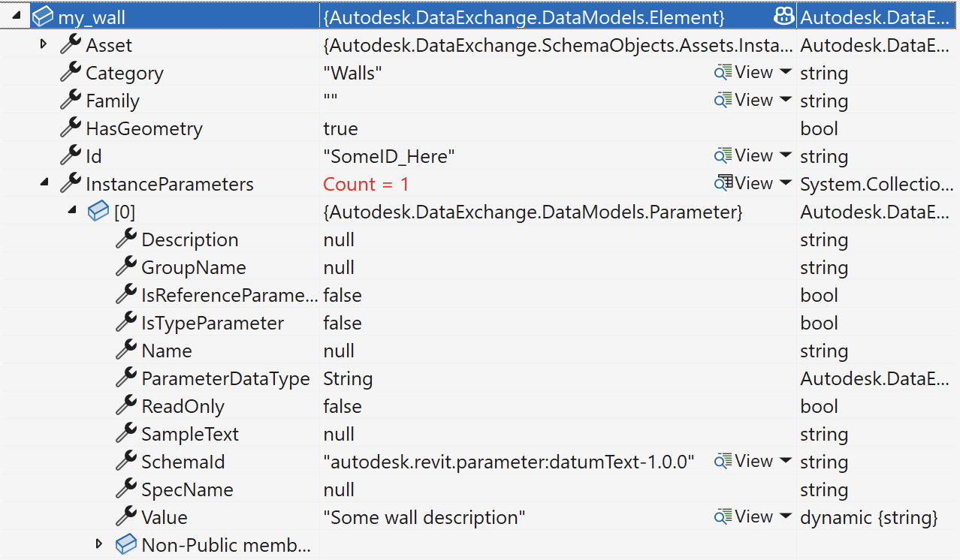Click the wrench icon beside Category
Image resolution: width=960 pixels, height=560 pixels.
(71, 71)
